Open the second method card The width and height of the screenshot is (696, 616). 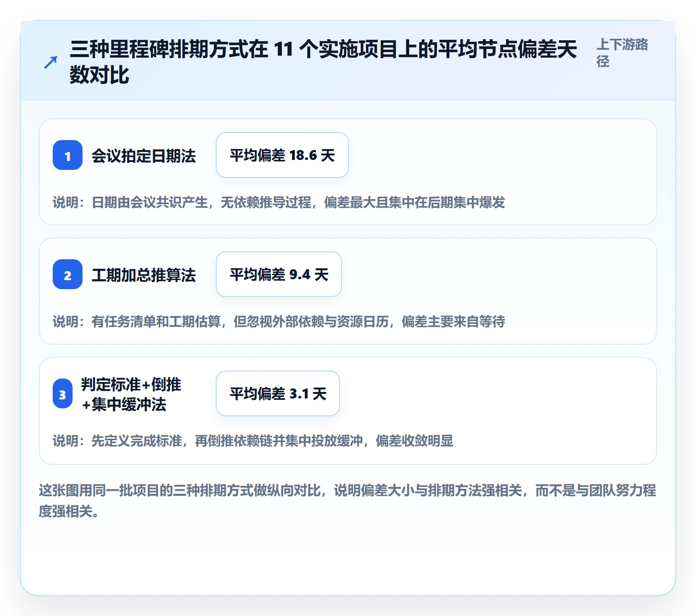point(348,291)
